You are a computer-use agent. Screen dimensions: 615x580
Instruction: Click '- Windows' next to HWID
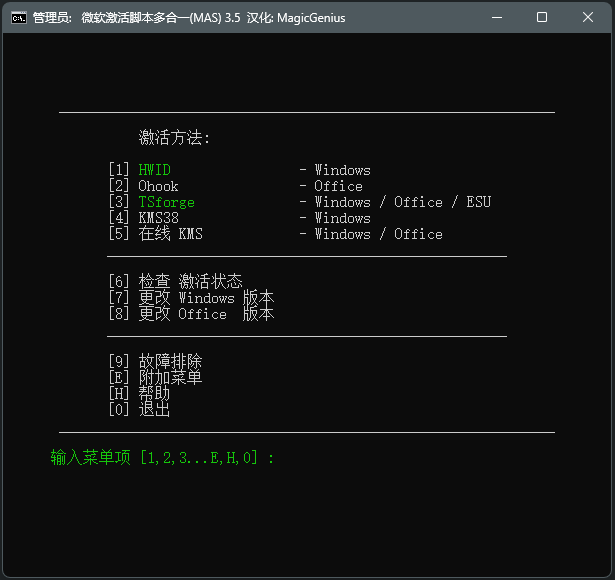[335, 170]
